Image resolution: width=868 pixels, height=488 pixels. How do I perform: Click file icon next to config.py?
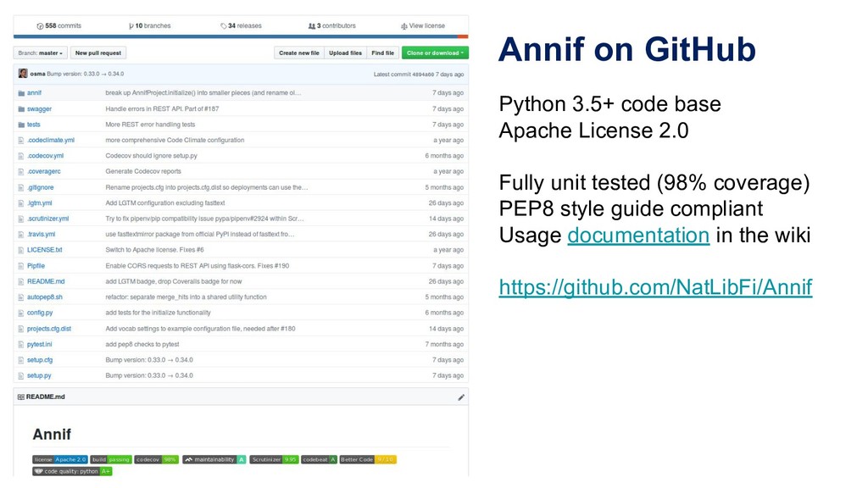(x=21, y=313)
